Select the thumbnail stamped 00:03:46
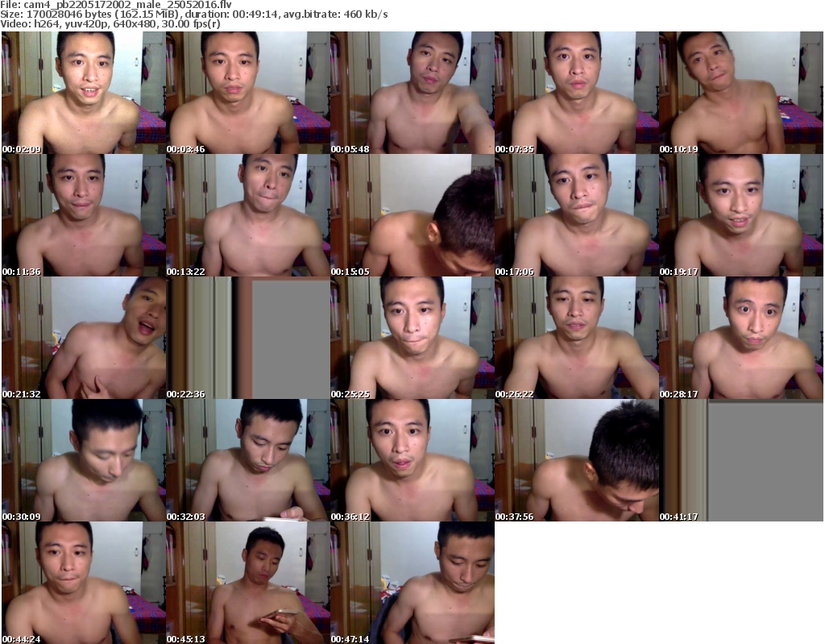Screen dimensions: 825x644 point(248,93)
